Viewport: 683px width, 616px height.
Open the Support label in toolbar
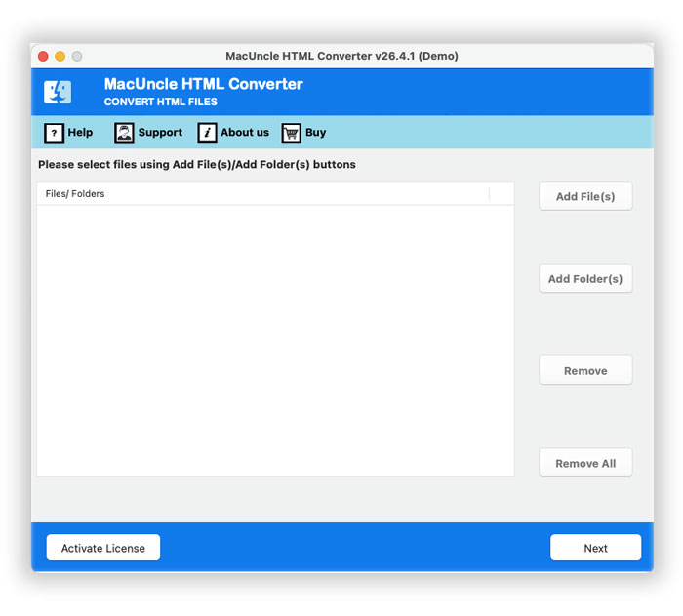pos(160,133)
